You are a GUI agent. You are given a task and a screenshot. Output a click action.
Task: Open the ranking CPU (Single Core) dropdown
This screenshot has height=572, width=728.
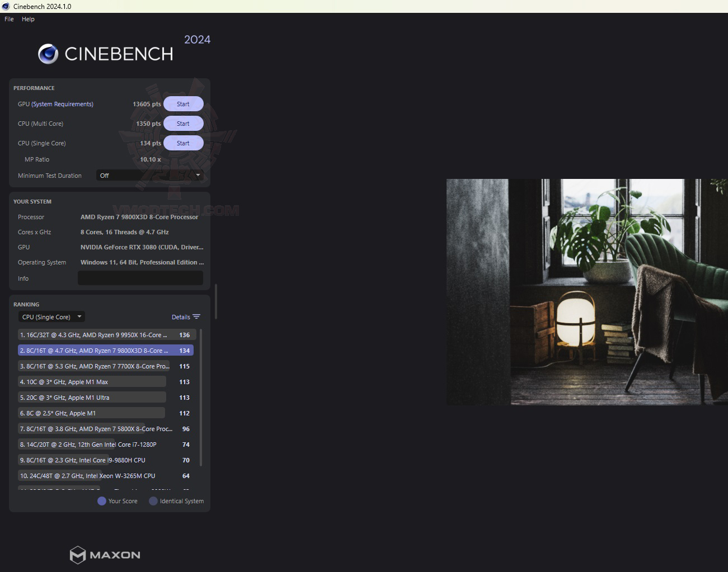(x=51, y=317)
